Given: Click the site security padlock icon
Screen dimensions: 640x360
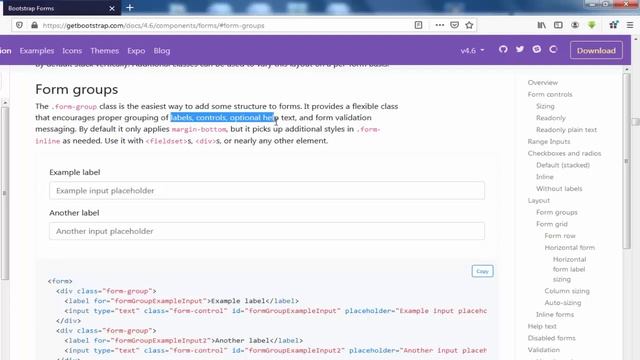Looking at the screenshot, I should pyautogui.click(x=34, y=25).
